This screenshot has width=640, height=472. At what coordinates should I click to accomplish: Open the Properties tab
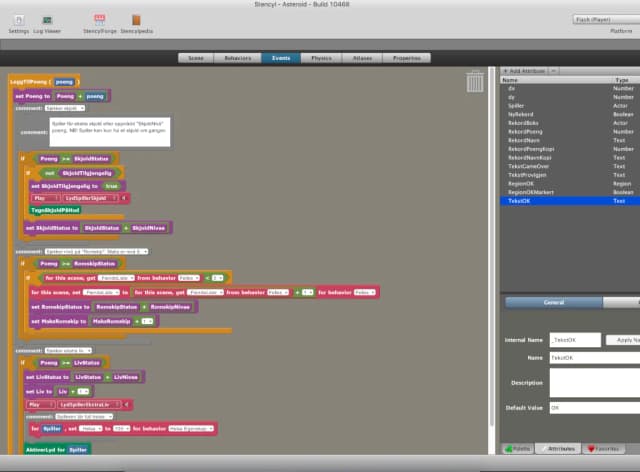[x=407, y=58]
